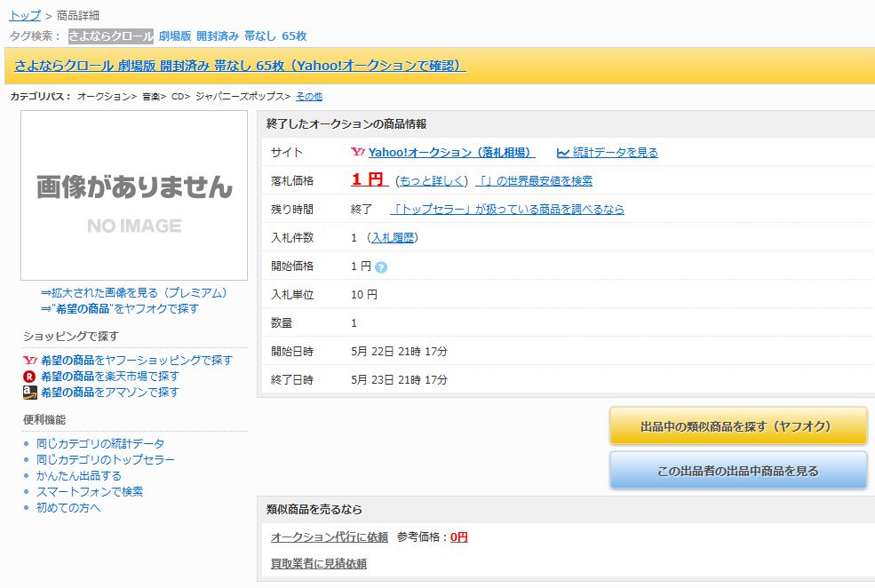The width and height of the screenshot is (875, 588).
Task: Open the スマートフォンで検索 link
Action: [90, 491]
